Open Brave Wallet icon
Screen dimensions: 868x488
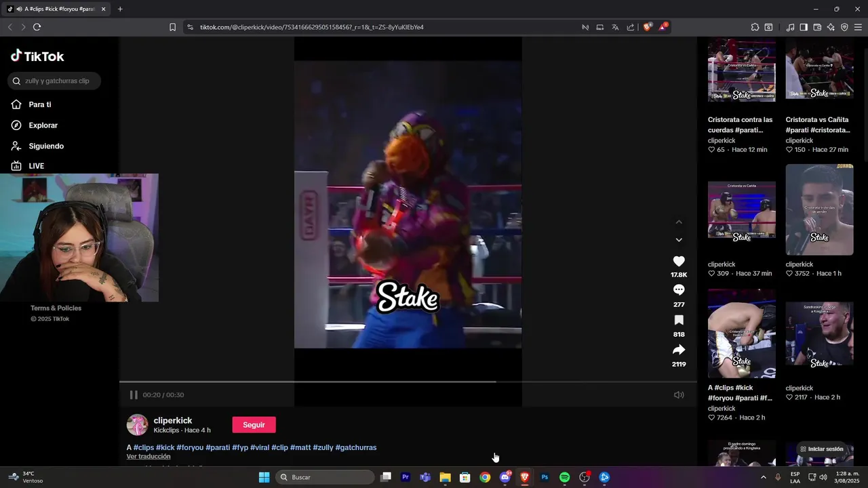[817, 27]
